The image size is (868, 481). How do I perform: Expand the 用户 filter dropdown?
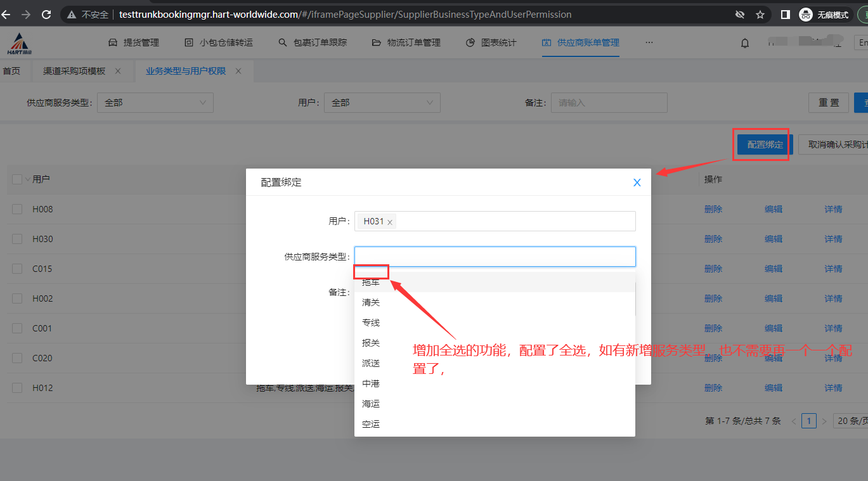[382, 103]
